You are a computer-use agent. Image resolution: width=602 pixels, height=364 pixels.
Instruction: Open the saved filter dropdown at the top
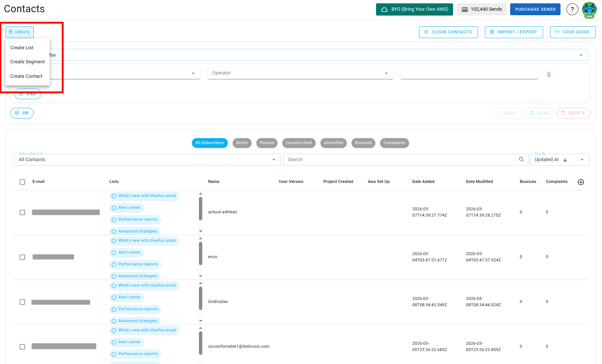click(581, 55)
